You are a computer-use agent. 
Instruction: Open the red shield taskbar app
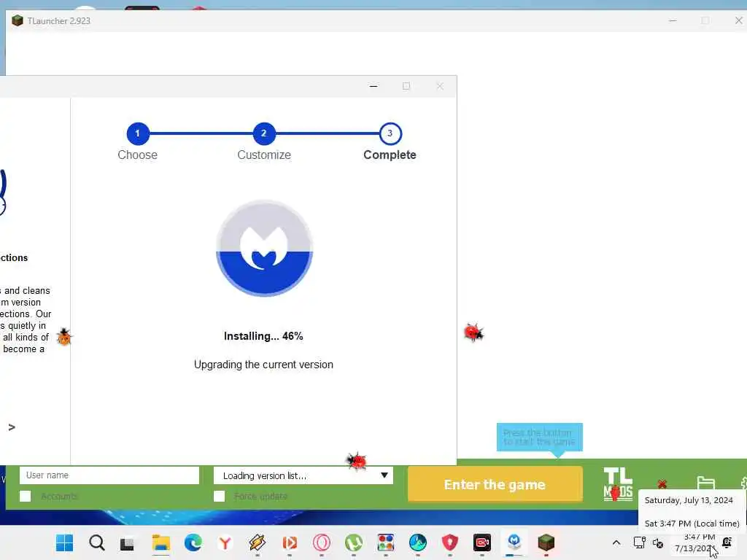pyautogui.click(x=449, y=542)
